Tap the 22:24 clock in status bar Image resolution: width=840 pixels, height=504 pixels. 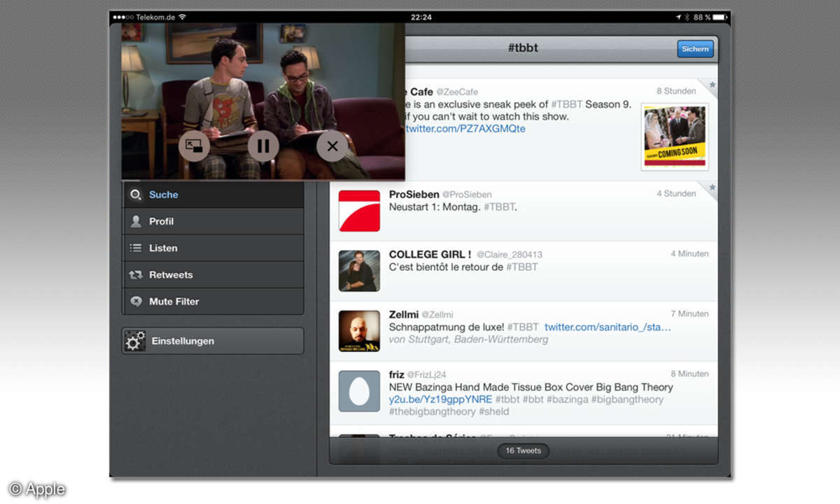pyautogui.click(x=421, y=17)
